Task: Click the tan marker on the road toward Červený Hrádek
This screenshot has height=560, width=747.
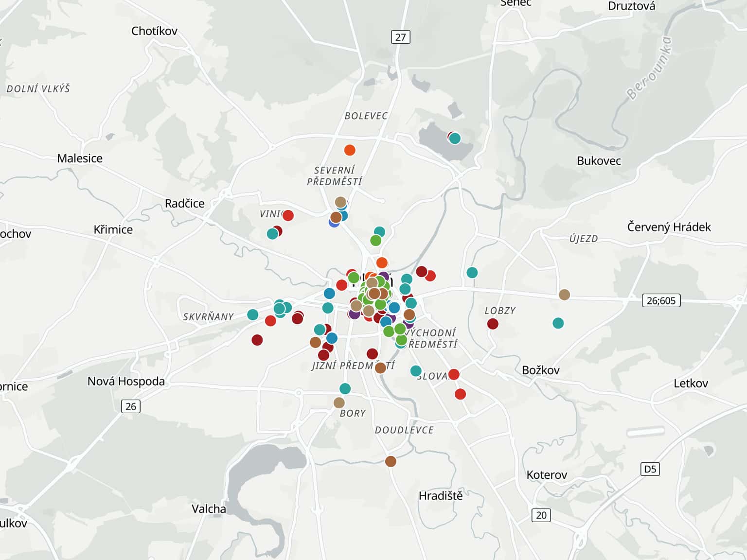Action: coord(564,295)
